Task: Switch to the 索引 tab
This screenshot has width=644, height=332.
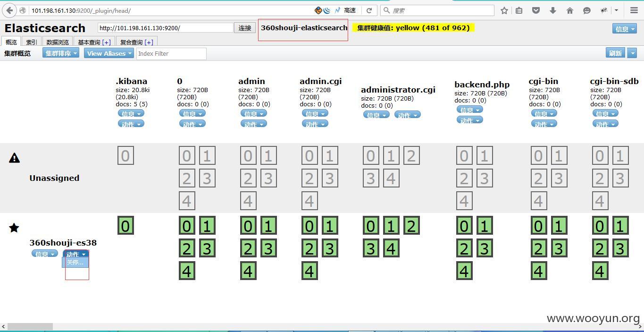Action: pyautogui.click(x=32, y=42)
